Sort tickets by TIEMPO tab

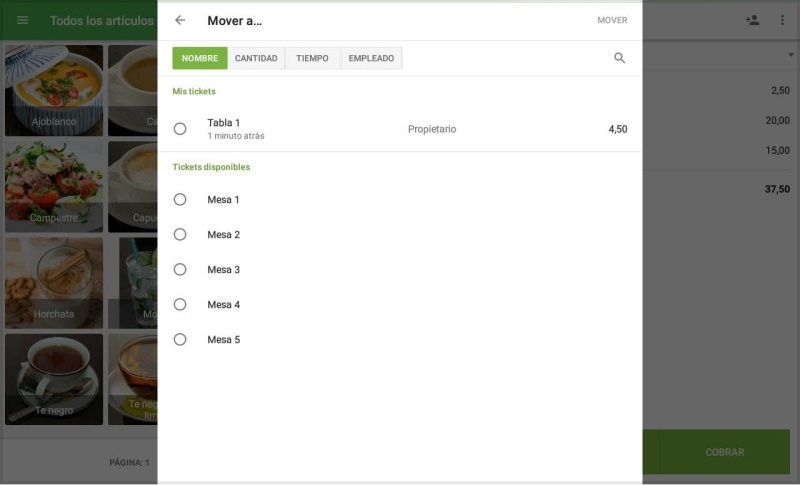coord(312,58)
